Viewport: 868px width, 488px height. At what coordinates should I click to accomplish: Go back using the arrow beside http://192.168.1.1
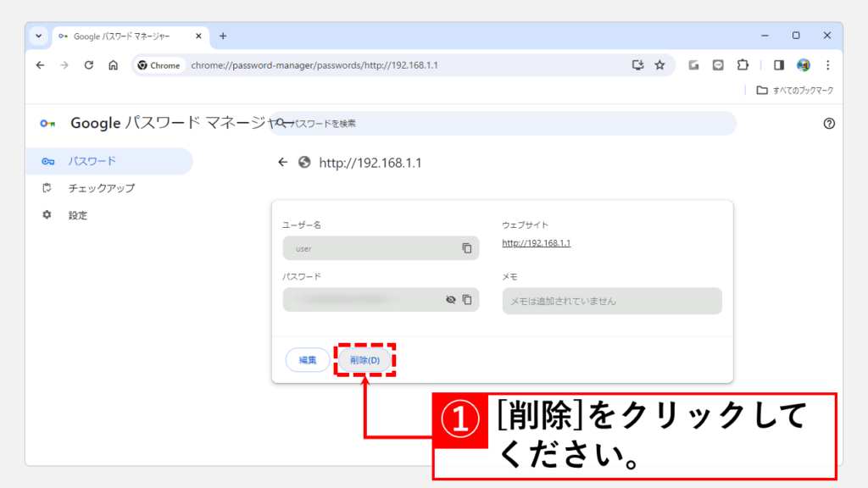coord(283,163)
